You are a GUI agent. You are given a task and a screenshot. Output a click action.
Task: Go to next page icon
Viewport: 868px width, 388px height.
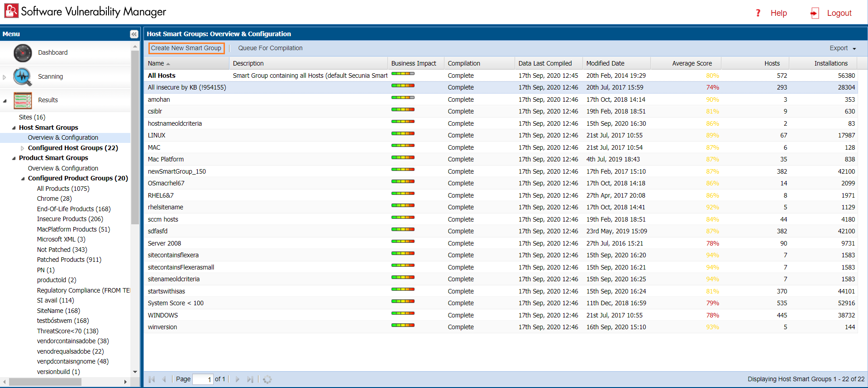coord(238,379)
